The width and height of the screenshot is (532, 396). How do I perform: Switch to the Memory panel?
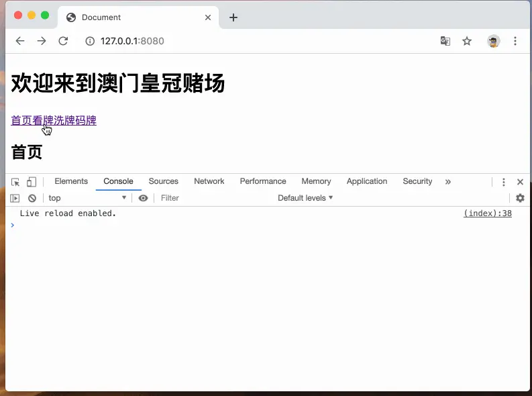[x=316, y=181]
